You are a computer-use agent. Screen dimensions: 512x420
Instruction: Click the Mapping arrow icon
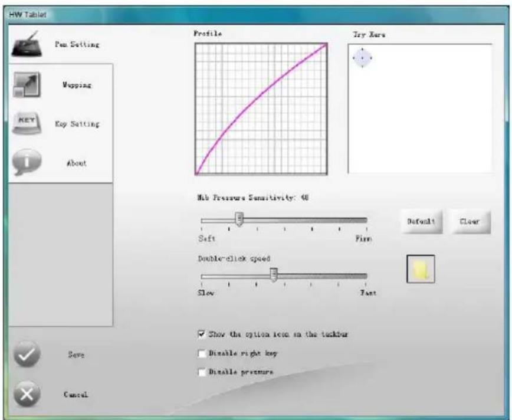point(27,85)
